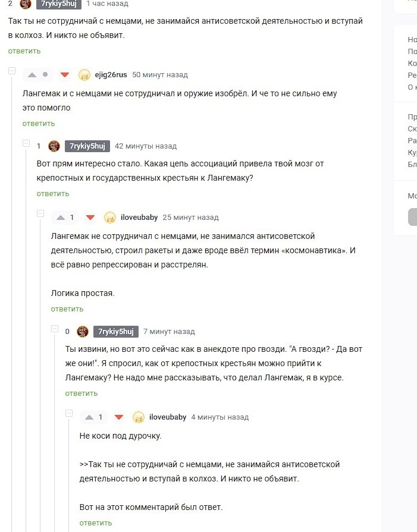This screenshot has height=532, width=417.
Task: Open the 7rykiy5huj username badge on 7 минут comment
Action: coord(116,332)
